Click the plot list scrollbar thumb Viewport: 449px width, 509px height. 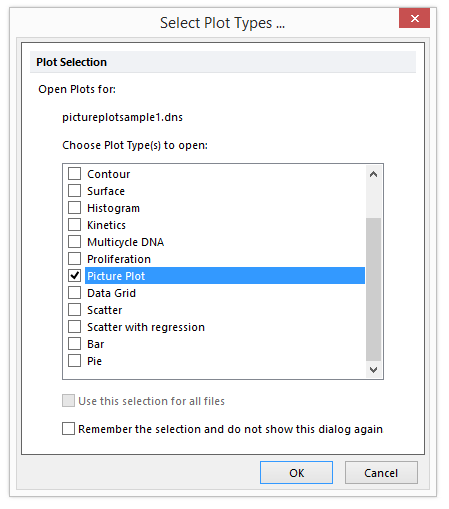coord(373,289)
